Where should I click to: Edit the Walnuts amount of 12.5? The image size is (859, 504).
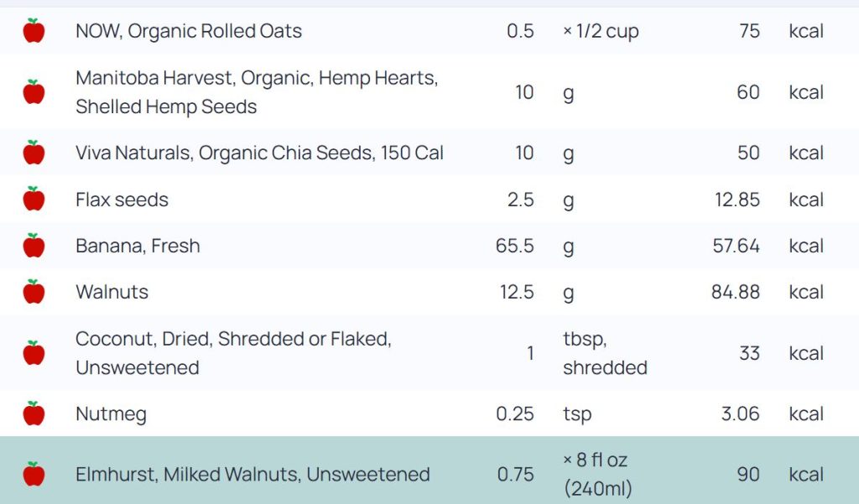[x=517, y=292]
